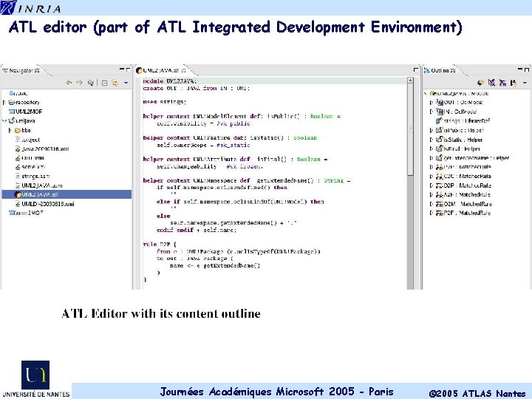
Task: Click the second Outline toolbar filter icon
Action: [x=491, y=83]
